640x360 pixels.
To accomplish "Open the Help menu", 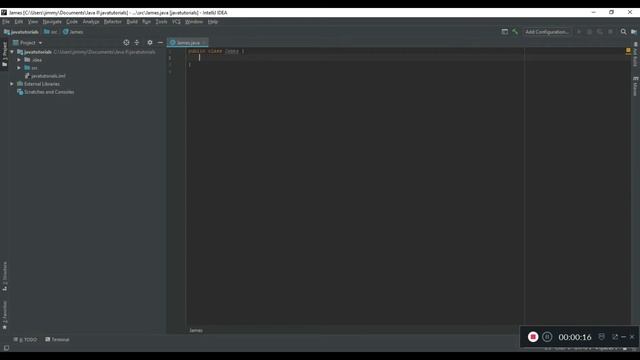I will (x=213, y=22).
